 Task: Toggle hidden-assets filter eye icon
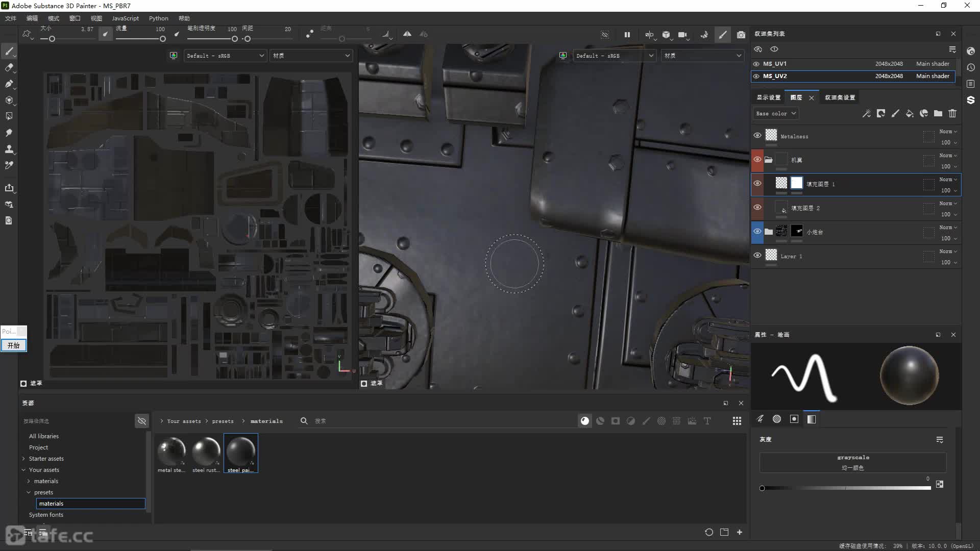(x=142, y=421)
